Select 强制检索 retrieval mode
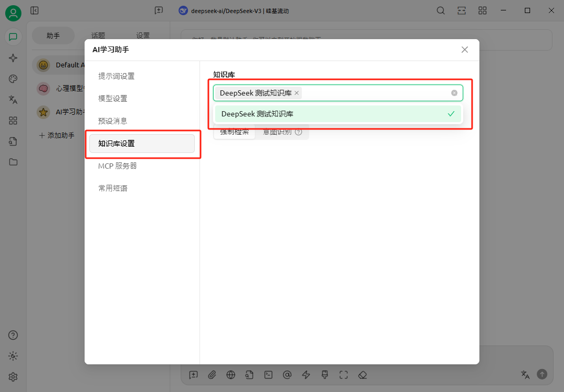This screenshot has width=564, height=392. (234, 132)
